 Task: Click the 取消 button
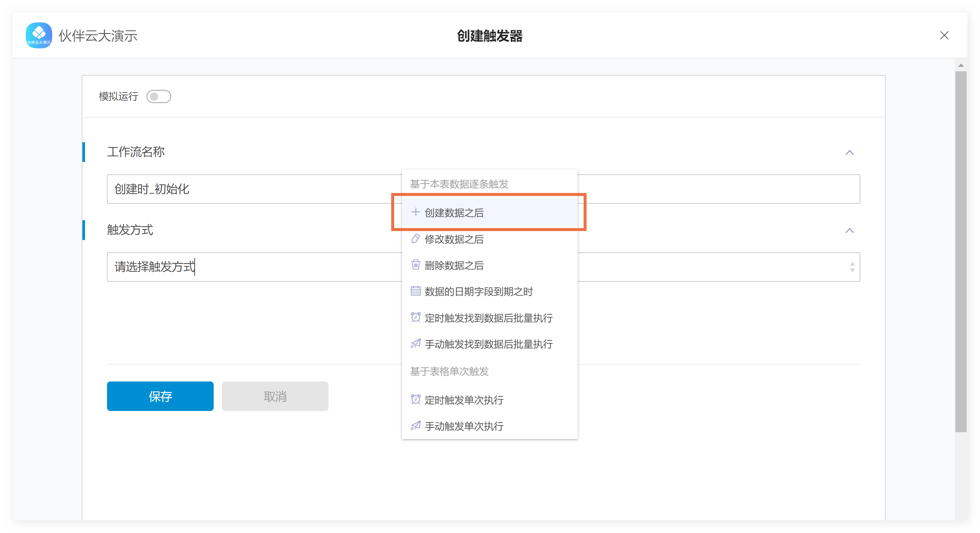(275, 396)
